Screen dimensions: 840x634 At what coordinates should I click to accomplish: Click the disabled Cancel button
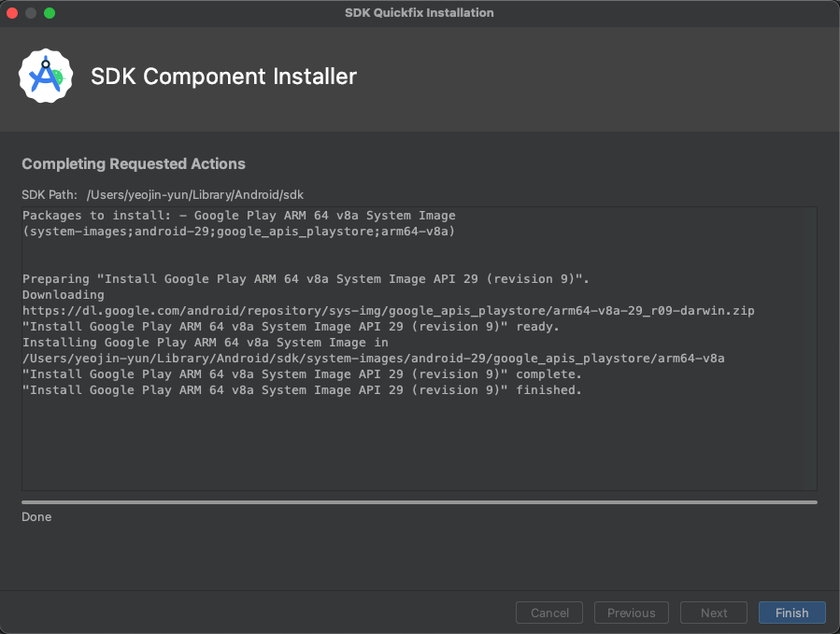pyautogui.click(x=549, y=613)
